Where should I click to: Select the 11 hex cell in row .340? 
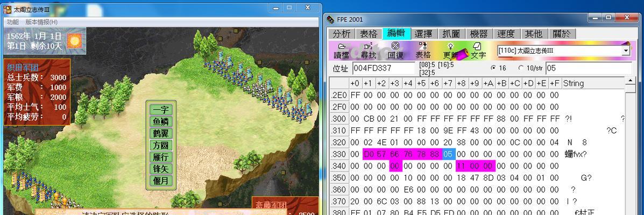461,166
